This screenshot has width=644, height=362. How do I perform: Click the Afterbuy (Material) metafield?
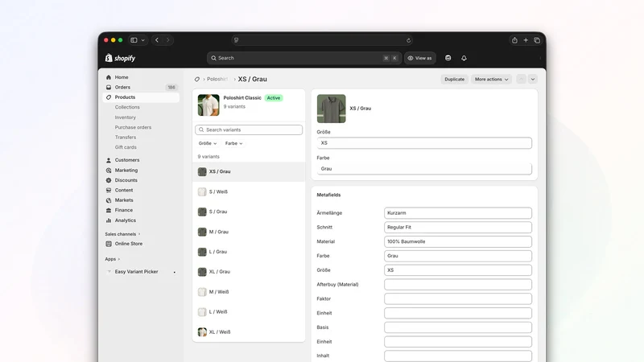point(458,285)
